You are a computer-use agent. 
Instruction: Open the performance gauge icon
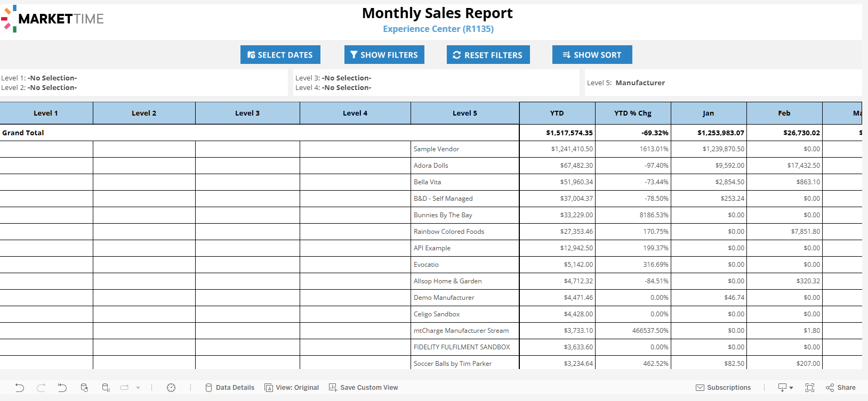171,388
